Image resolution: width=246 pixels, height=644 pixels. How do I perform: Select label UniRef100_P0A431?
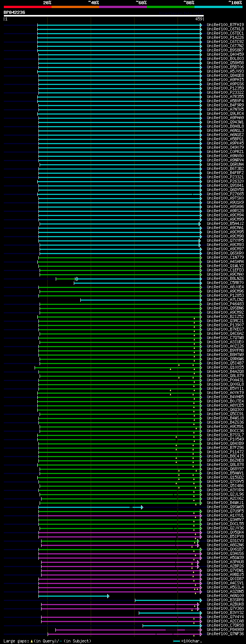coord(225,380)
